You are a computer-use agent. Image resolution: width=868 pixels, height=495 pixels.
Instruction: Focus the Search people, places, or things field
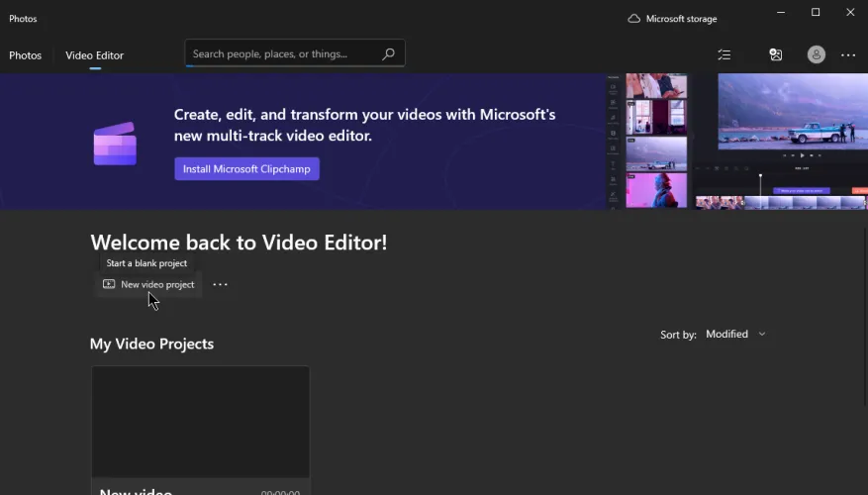pyautogui.click(x=282, y=54)
